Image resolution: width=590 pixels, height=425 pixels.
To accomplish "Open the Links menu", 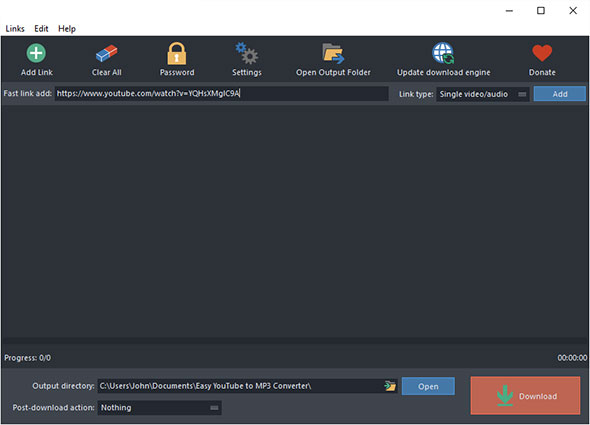I will point(15,29).
